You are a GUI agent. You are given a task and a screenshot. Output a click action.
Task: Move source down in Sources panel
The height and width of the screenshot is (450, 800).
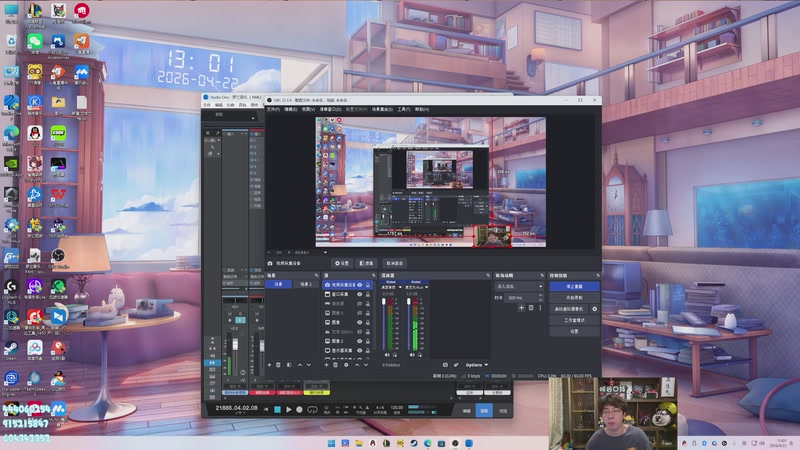point(366,365)
